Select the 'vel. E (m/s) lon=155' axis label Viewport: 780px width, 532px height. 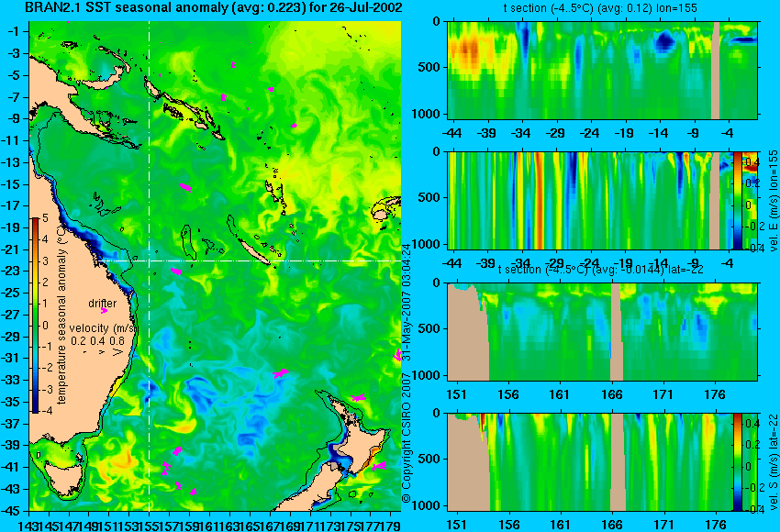(x=773, y=200)
